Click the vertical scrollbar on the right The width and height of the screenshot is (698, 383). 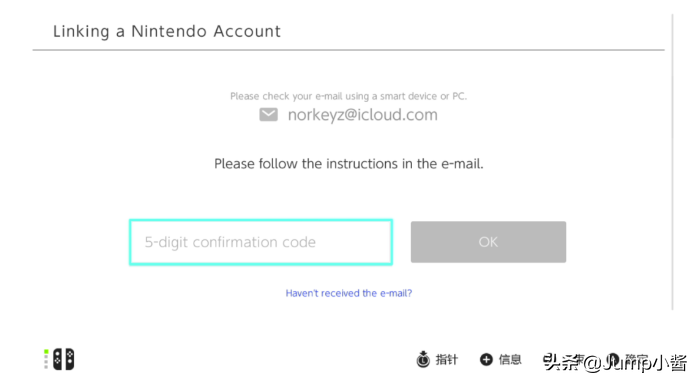click(672, 162)
